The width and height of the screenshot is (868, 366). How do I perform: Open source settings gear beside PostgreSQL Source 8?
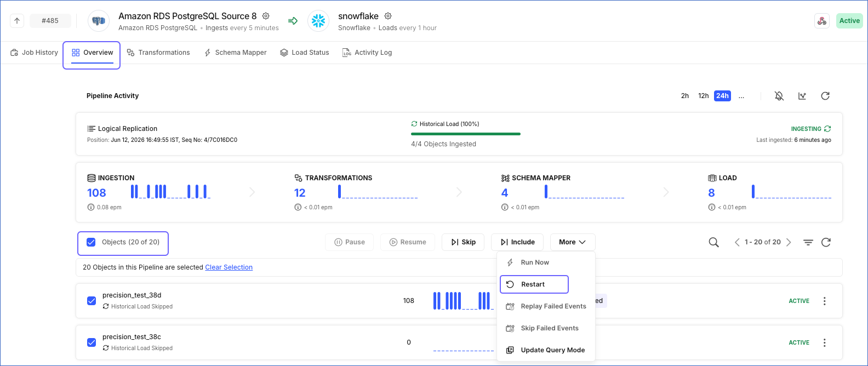(x=266, y=16)
